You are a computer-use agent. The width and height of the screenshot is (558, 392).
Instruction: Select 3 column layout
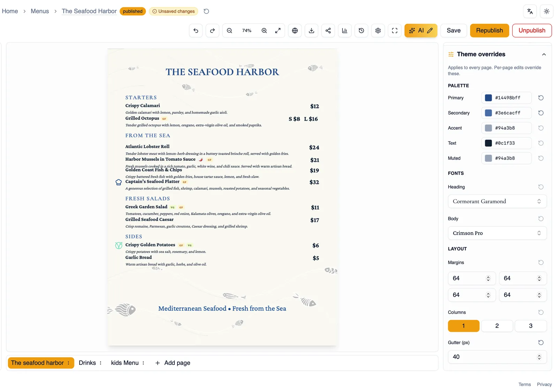click(531, 326)
